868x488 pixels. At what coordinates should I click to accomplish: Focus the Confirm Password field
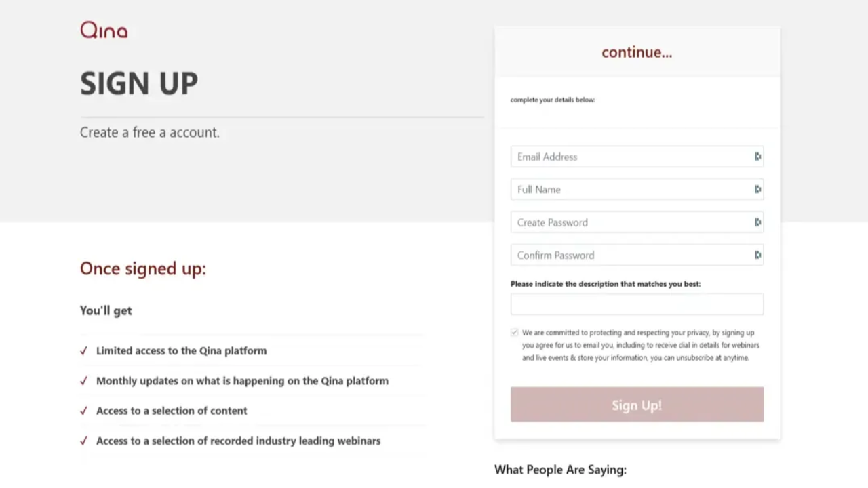pyautogui.click(x=631, y=256)
